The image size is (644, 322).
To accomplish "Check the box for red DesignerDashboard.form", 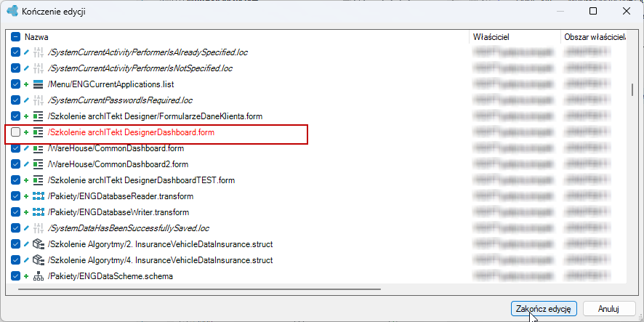I will click(15, 132).
